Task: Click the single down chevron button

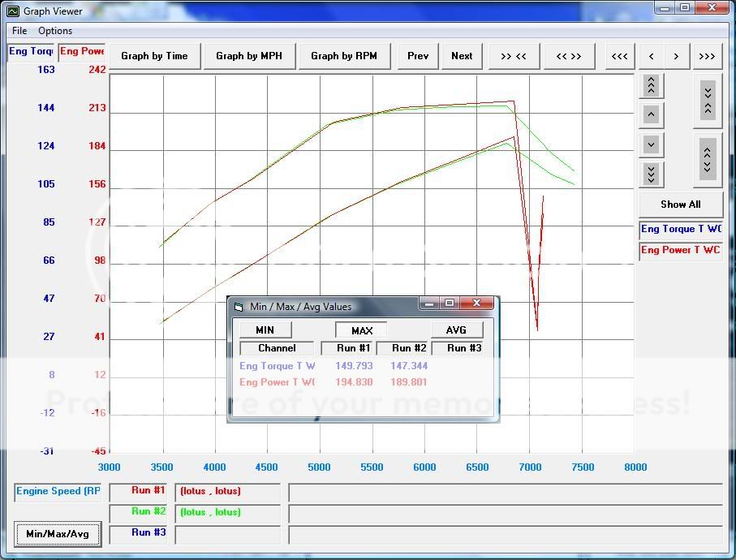Action: coord(651,144)
